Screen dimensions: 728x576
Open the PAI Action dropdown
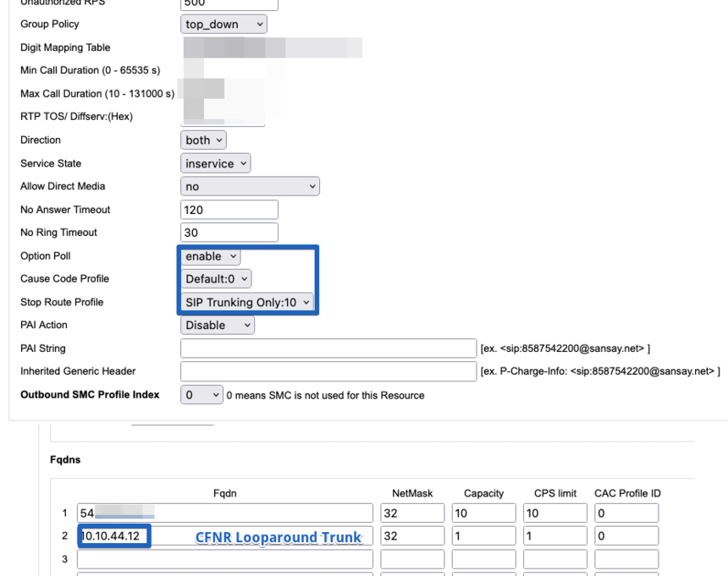click(218, 326)
